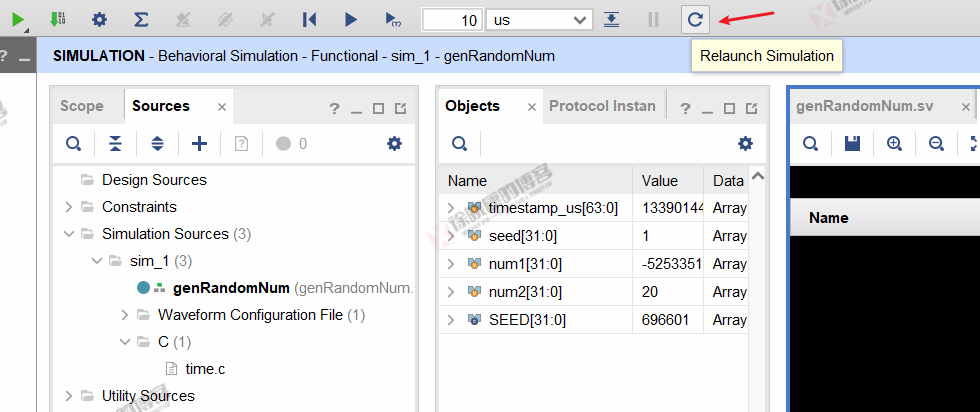Click the Save icon in genRandomNum.sv editor
The width and height of the screenshot is (980, 412).
click(x=852, y=144)
